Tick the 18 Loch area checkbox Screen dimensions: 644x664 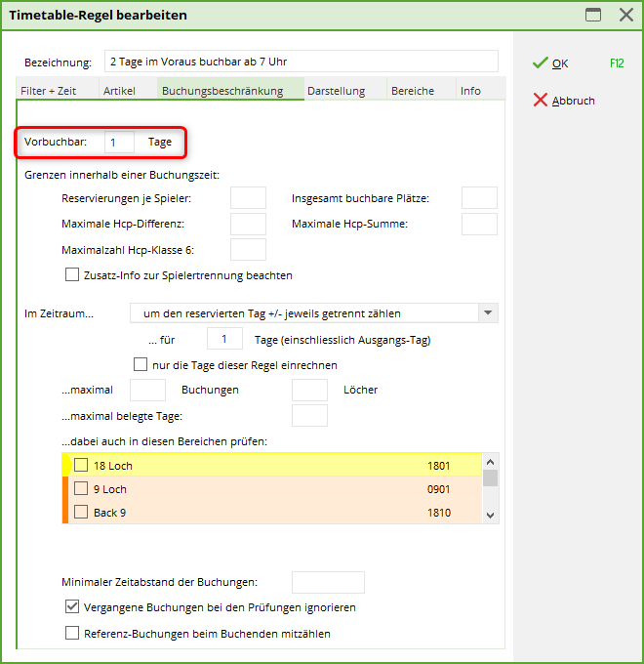point(81,466)
